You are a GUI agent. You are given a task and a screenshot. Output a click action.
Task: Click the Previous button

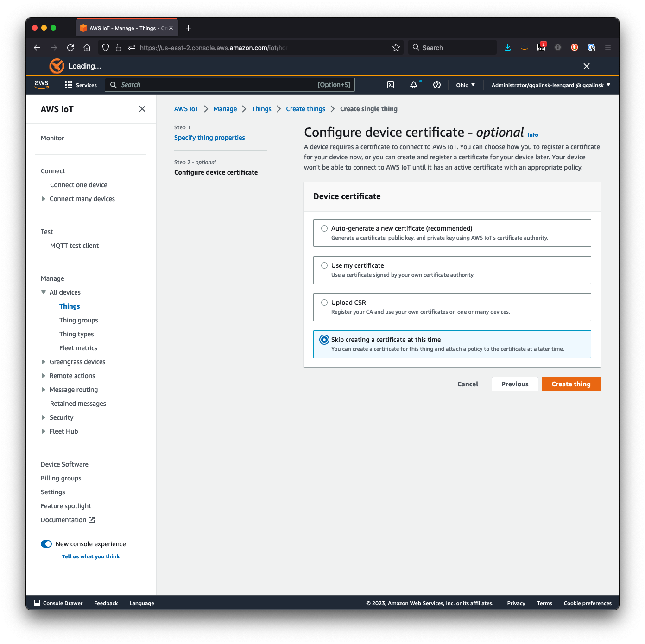[515, 384]
